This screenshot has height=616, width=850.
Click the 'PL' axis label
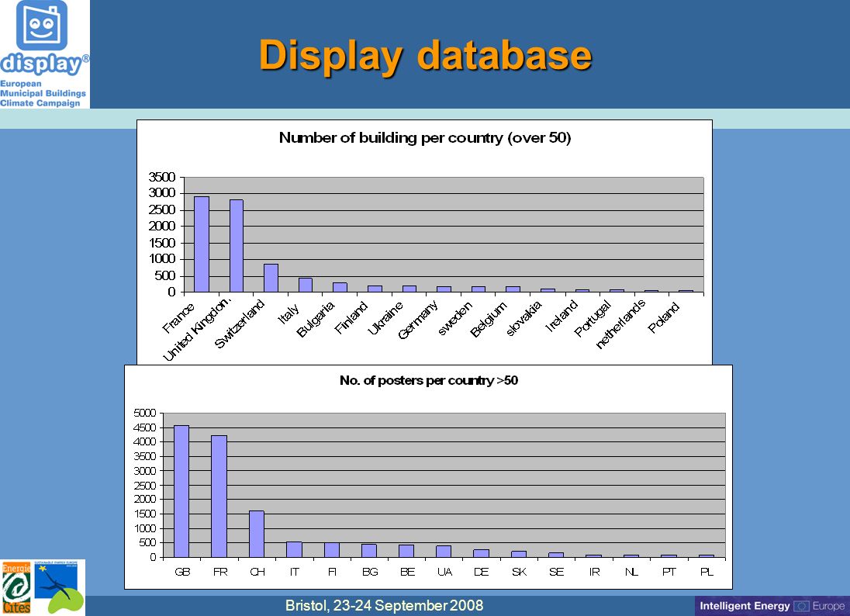(707, 572)
